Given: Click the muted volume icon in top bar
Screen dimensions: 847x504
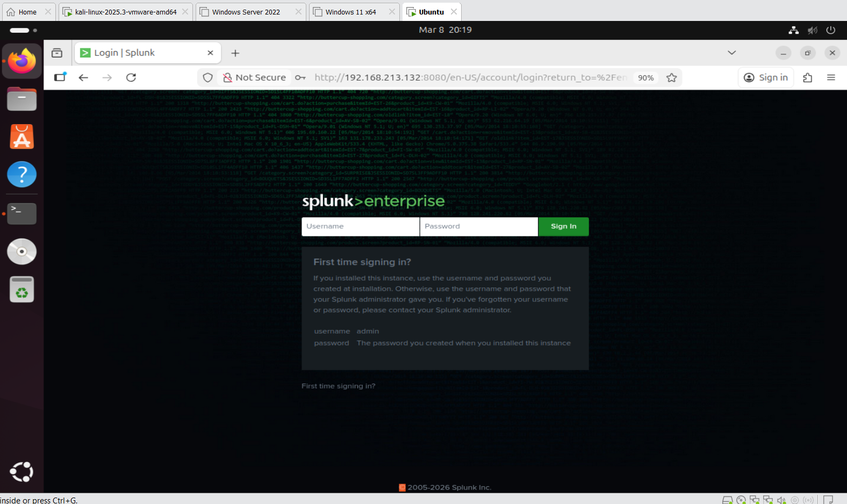Looking at the screenshot, I should 813,30.
